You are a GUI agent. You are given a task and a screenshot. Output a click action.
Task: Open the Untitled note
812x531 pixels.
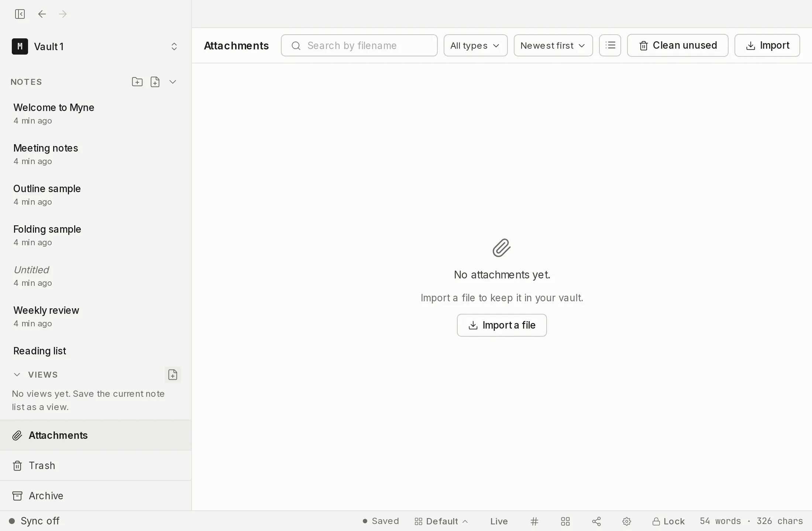(x=96, y=276)
